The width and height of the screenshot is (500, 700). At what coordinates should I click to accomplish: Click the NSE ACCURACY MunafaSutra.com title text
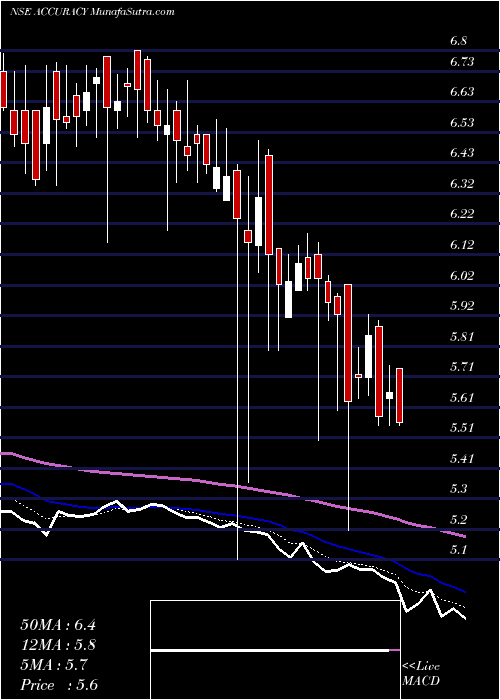(x=92, y=12)
